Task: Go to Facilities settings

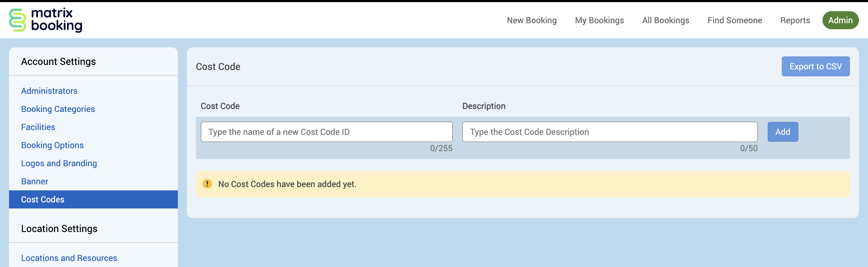Action: [38, 127]
